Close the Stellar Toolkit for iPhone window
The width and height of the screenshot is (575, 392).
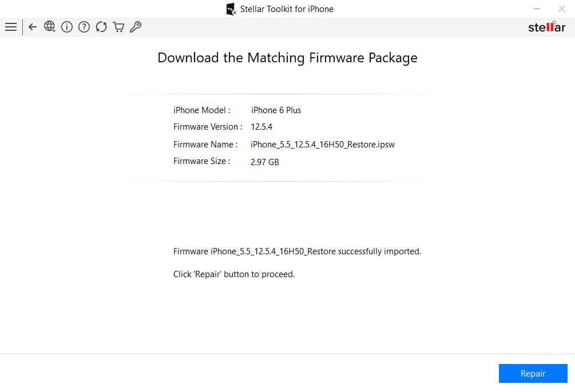click(x=561, y=9)
